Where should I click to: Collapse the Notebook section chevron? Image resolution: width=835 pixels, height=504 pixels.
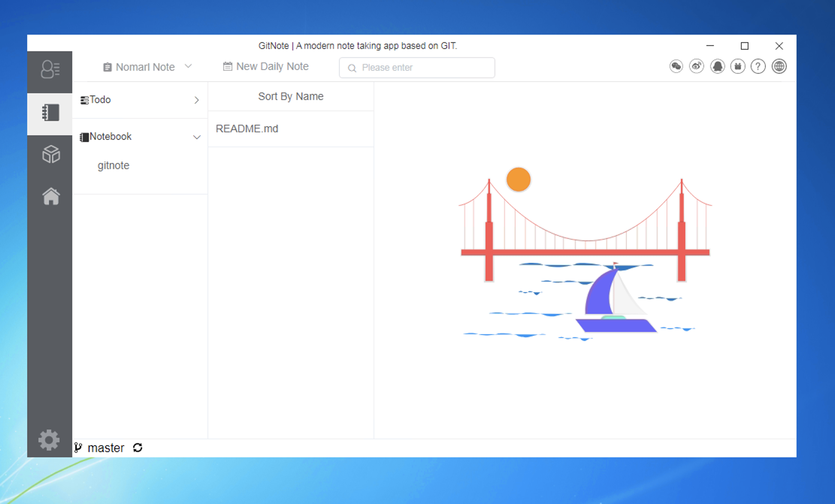197,137
